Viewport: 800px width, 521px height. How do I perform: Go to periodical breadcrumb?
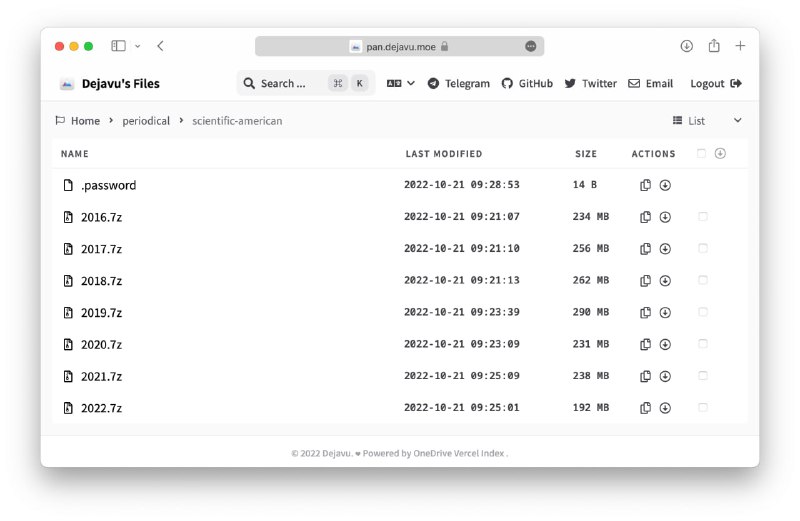click(x=146, y=121)
